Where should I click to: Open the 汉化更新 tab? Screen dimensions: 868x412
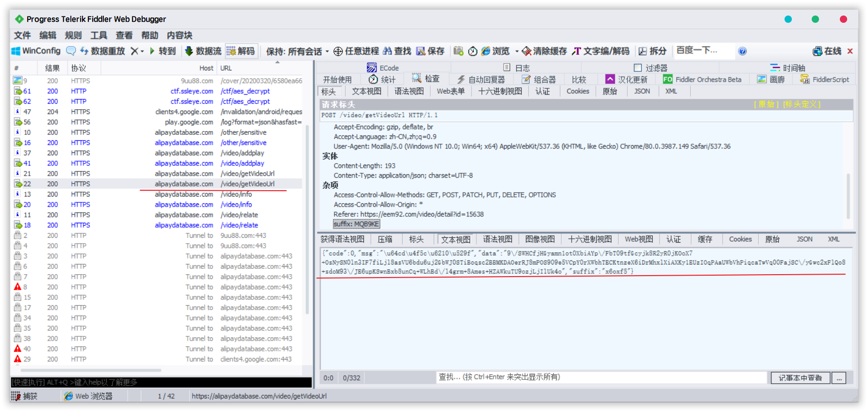pos(626,80)
